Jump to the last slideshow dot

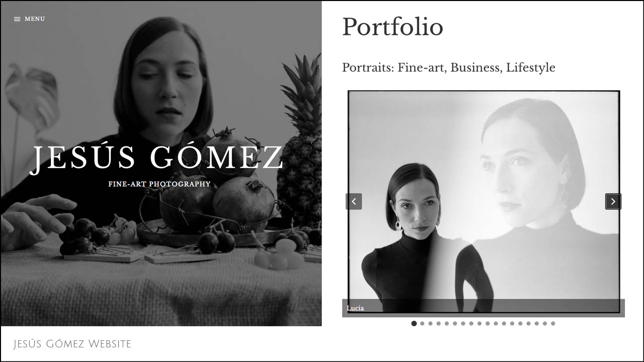tap(553, 323)
